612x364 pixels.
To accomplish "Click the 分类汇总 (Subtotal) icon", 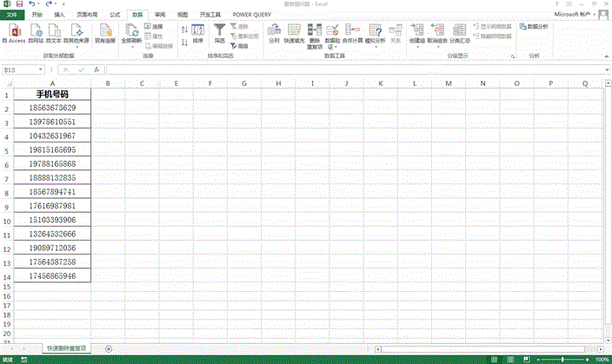I will 459,31.
